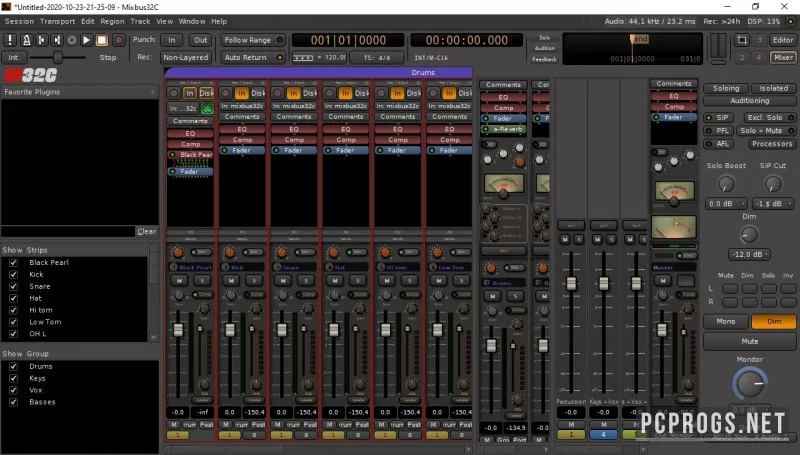Viewport: 800px width, 455px height.
Task: Arm global record with the record icon
Action: [x=118, y=40]
